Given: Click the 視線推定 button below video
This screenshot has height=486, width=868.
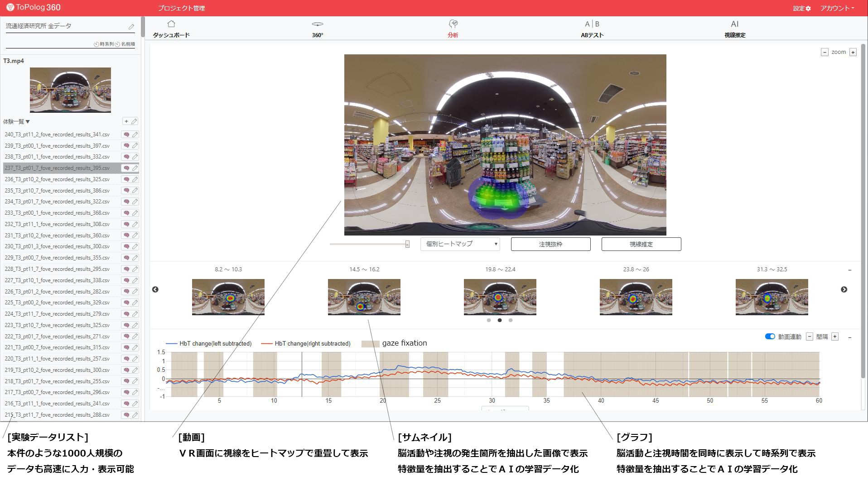Looking at the screenshot, I should click(x=641, y=244).
